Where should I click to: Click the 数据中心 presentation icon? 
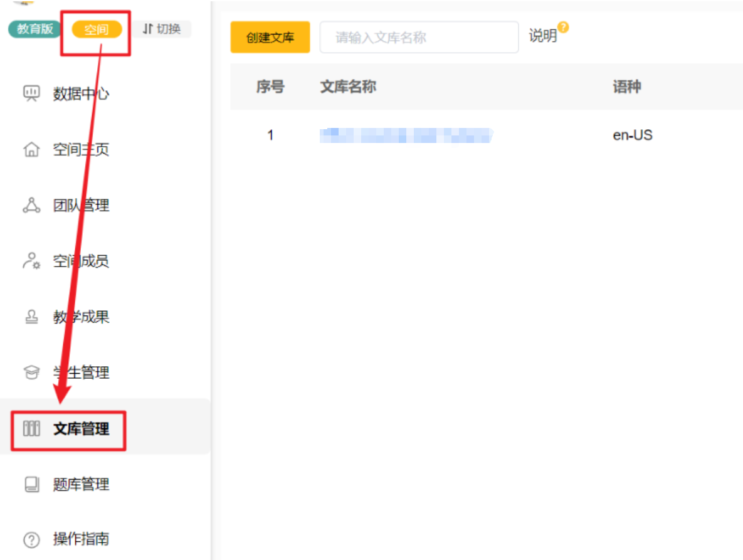pos(31,94)
